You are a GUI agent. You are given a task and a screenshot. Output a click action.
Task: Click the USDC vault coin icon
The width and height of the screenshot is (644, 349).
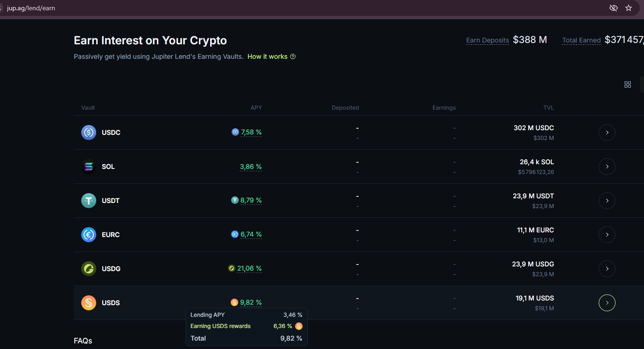point(89,133)
